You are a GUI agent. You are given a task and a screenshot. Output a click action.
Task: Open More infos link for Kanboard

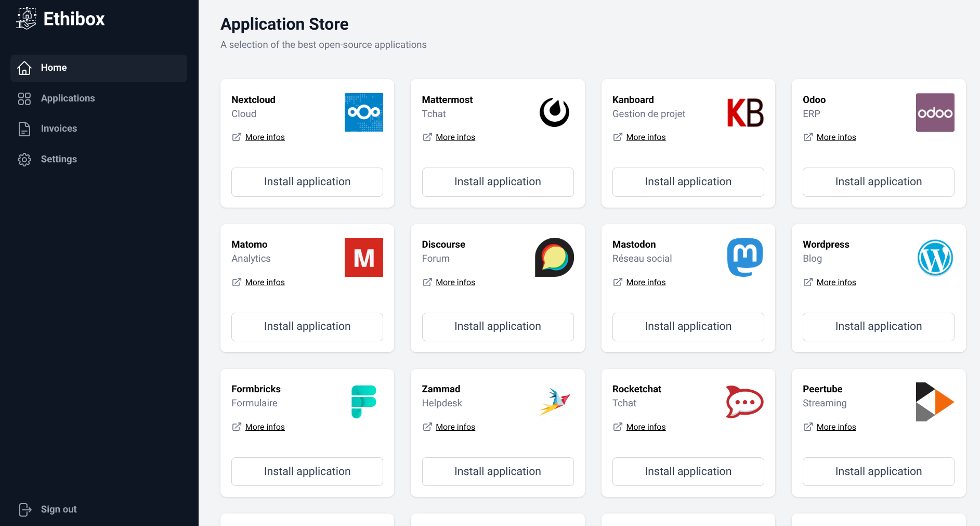click(646, 137)
